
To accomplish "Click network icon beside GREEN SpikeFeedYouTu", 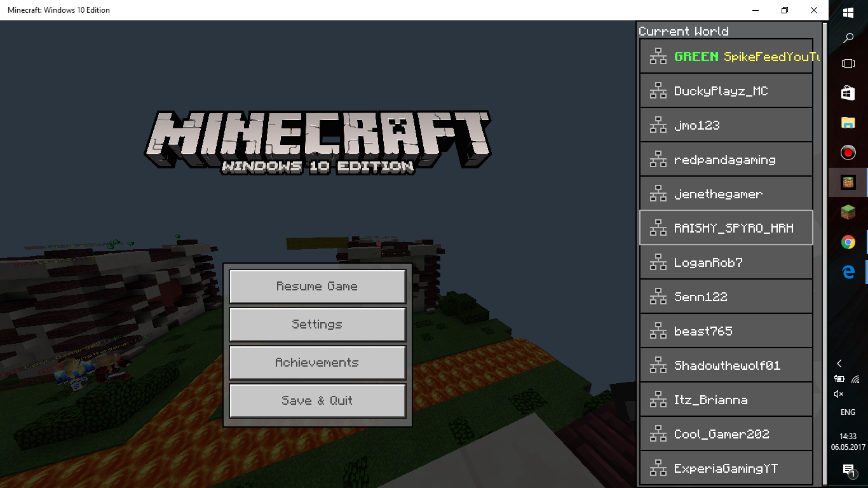I will click(x=658, y=57).
